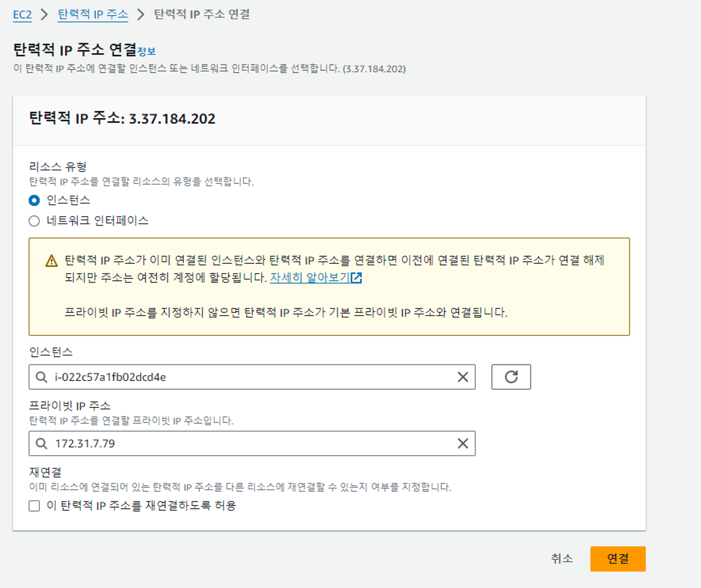Select the 인스턴스 radio button

tap(34, 201)
